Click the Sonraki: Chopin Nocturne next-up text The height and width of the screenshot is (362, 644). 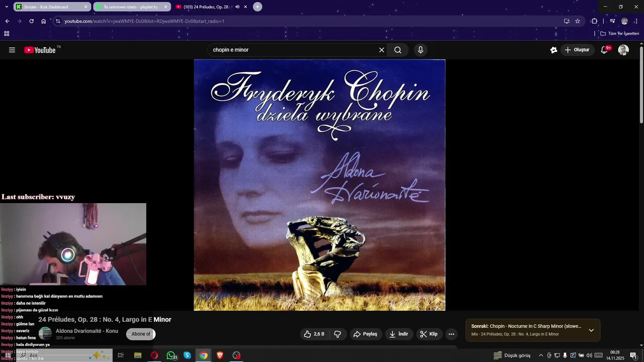pos(526,326)
